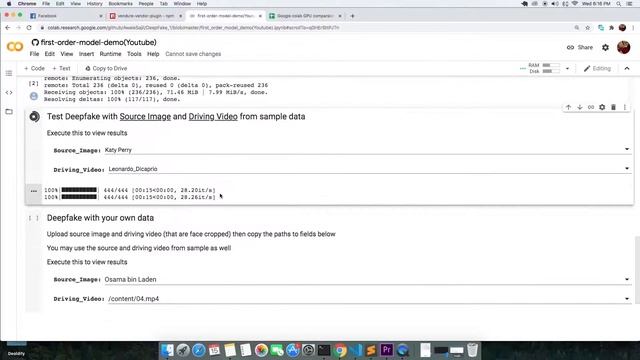Open Katy Perry Source_Image dropdown
This screenshot has width=640, height=360.
pos(368,150)
